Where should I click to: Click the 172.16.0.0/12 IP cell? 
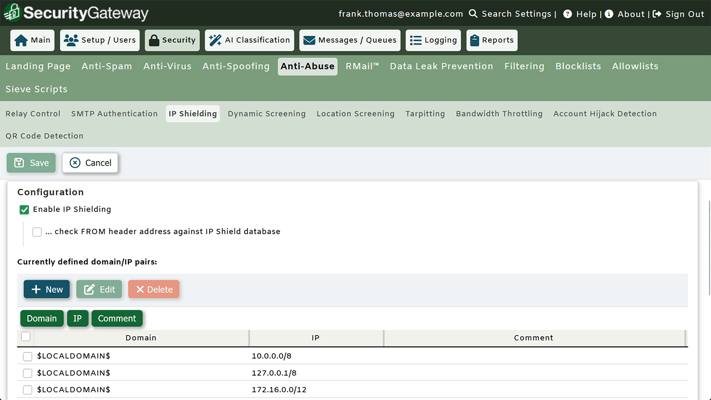point(279,390)
